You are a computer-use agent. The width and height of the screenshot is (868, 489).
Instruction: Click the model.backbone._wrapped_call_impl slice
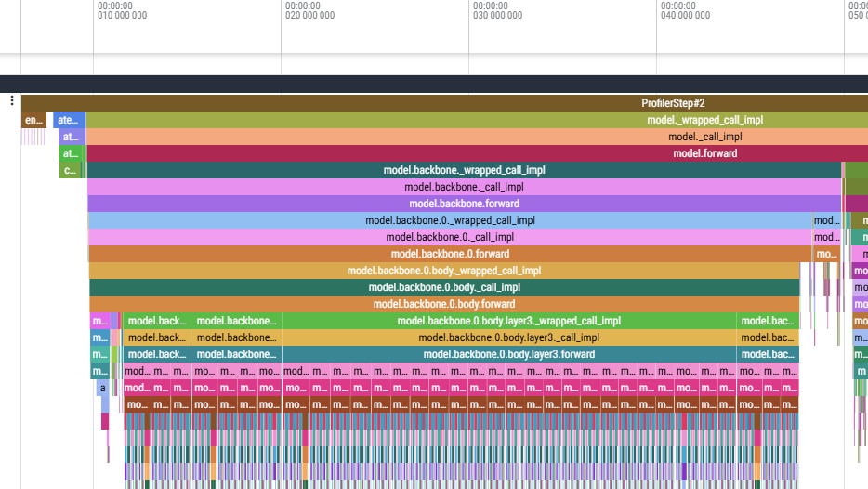464,170
